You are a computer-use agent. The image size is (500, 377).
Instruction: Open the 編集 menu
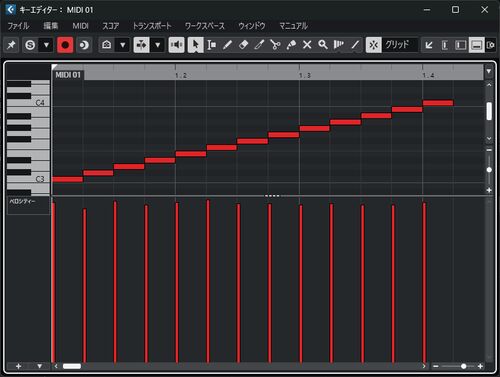[x=51, y=26]
